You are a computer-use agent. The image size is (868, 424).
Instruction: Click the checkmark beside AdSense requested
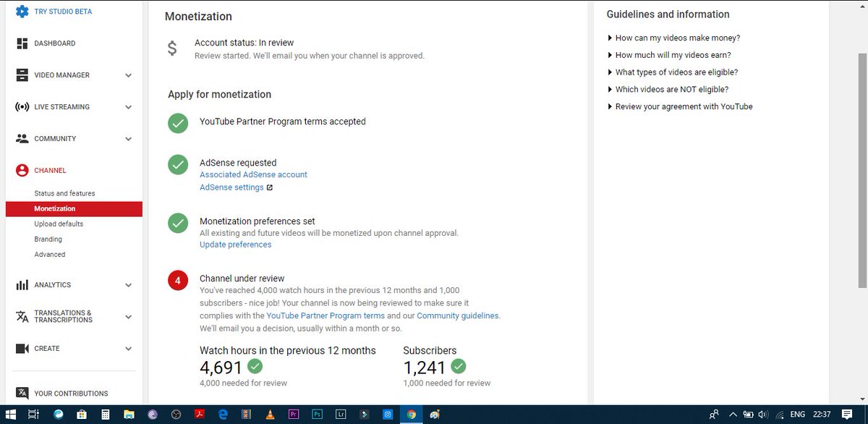178,165
